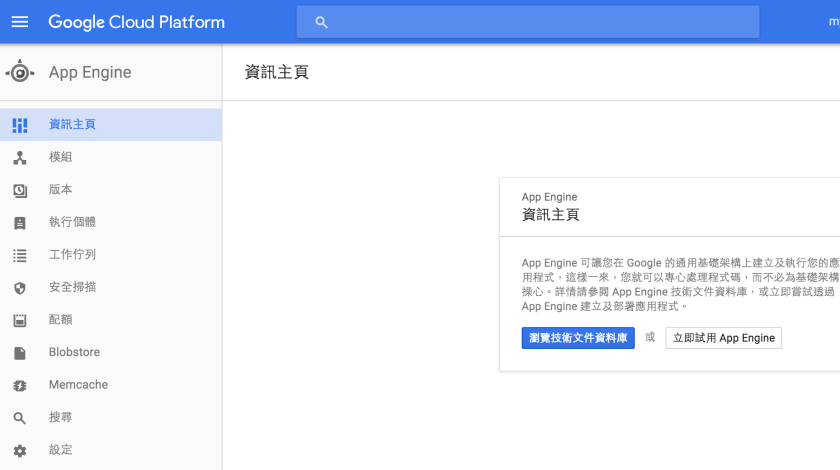Click the small App Engine label in card
The width and height of the screenshot is (840, 470).
point(550,197)
